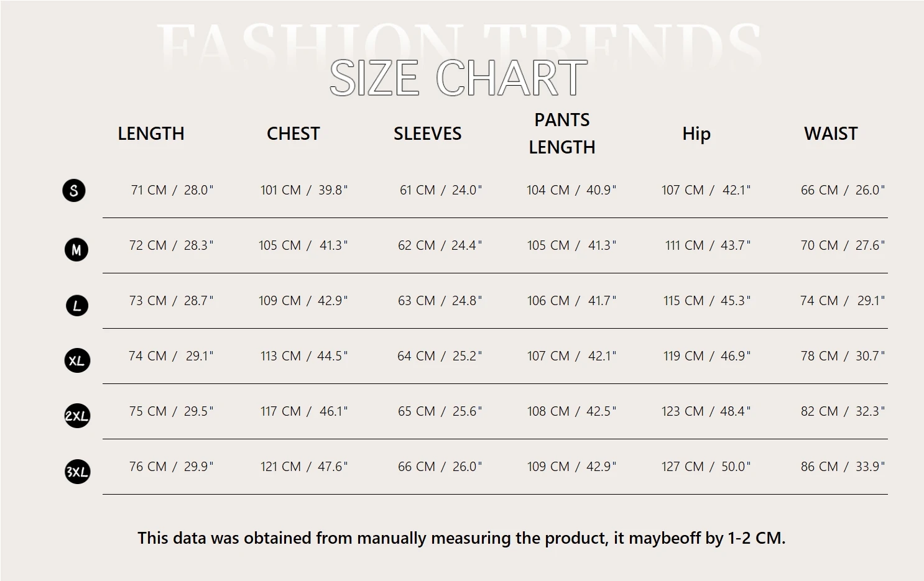
Task: Select the M waist value 70 CM
Action: pyautogui.click(x=819, y=245)
